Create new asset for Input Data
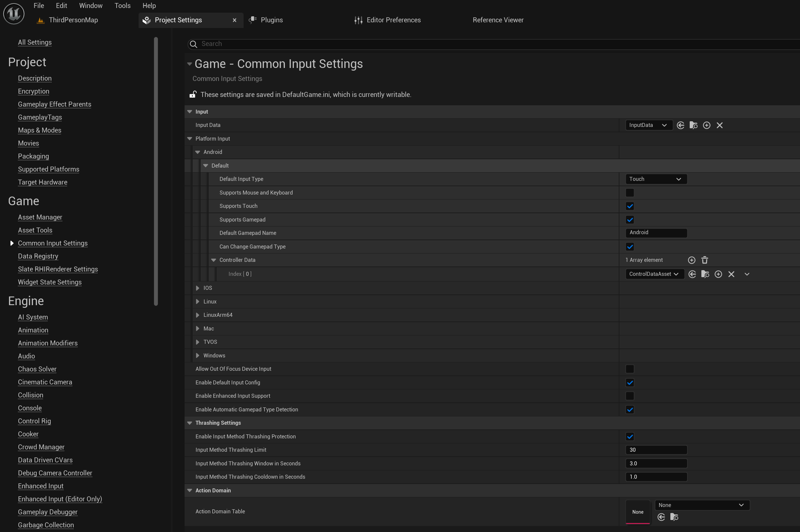Image resolution: width=800 pixels, height=532 pixels. (x=706, y=125)
